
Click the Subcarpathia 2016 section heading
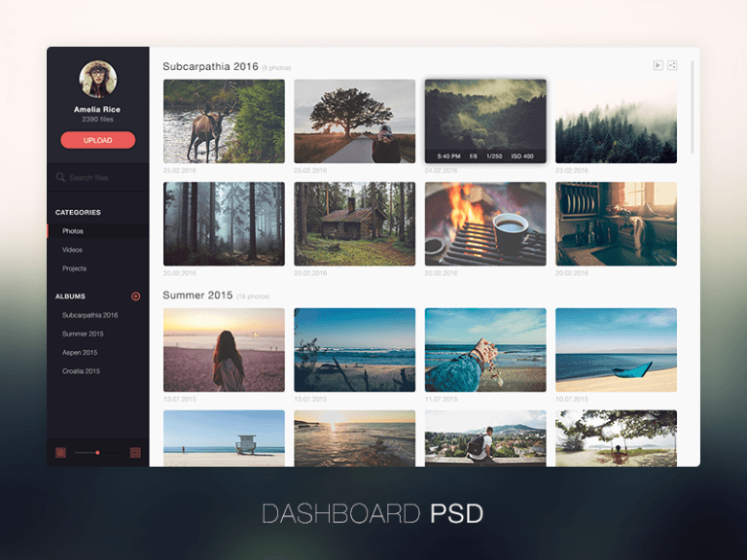pos(210,66)
